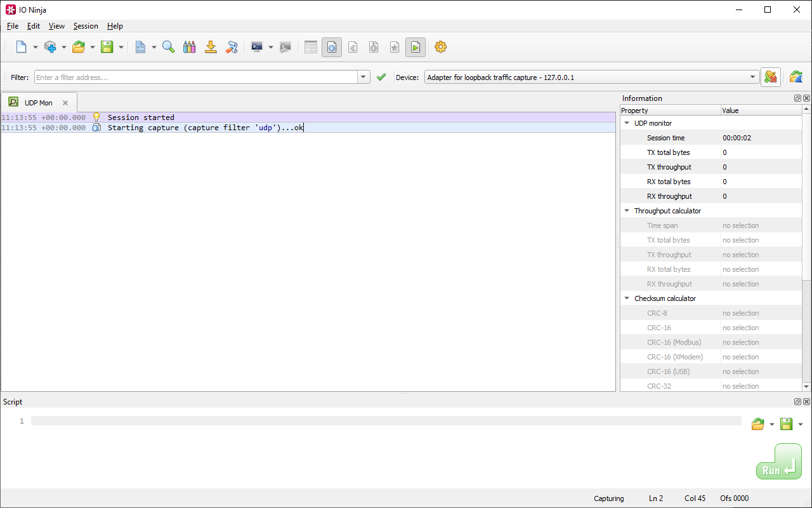This screenshot has width=812, height=508.
Task: Close the UDP Mon tab
Action: point(65,103)
